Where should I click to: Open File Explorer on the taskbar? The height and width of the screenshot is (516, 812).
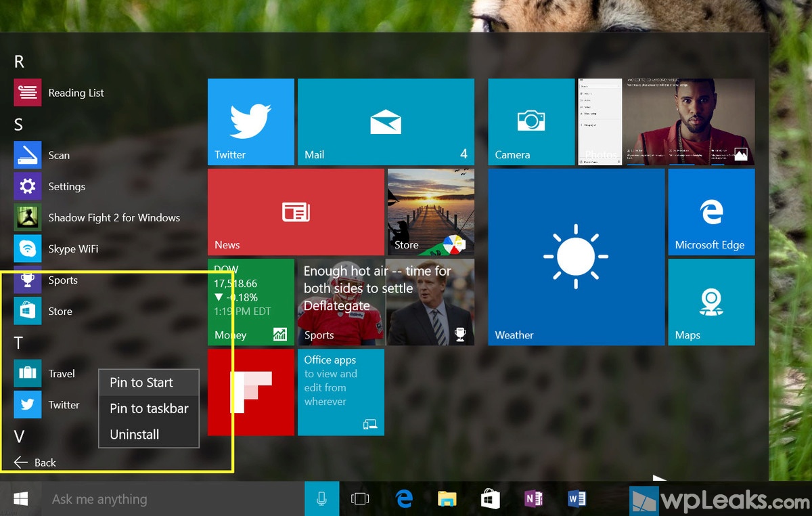pyautogui.click(x=447, y=499)
